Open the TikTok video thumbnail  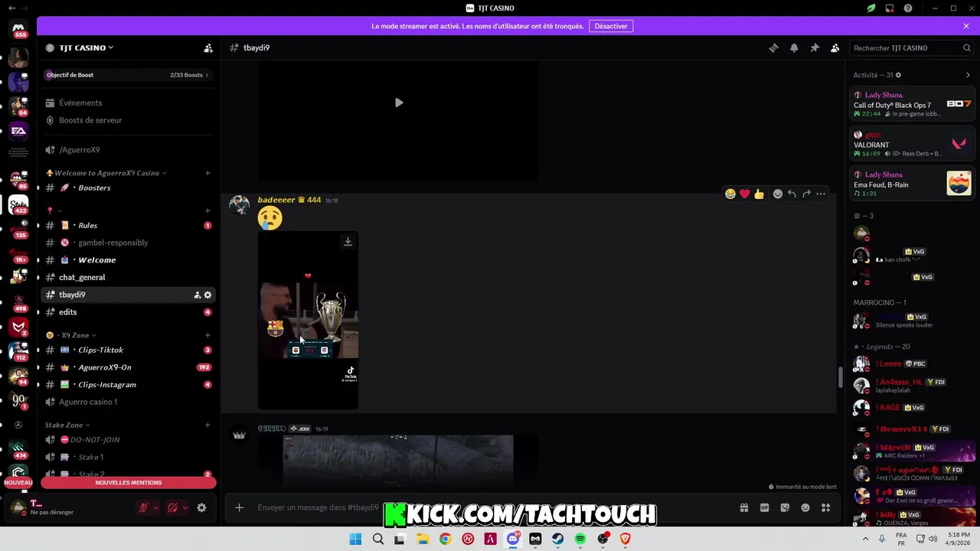308,320
